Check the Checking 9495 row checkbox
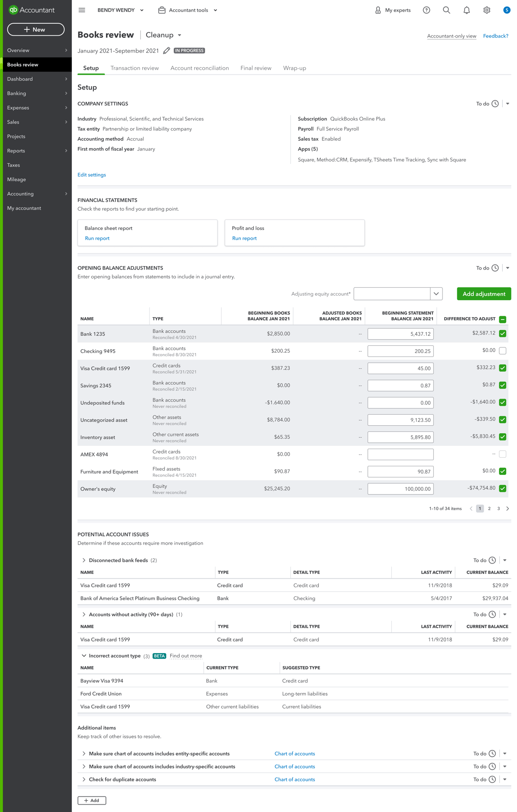 (503, 351)
